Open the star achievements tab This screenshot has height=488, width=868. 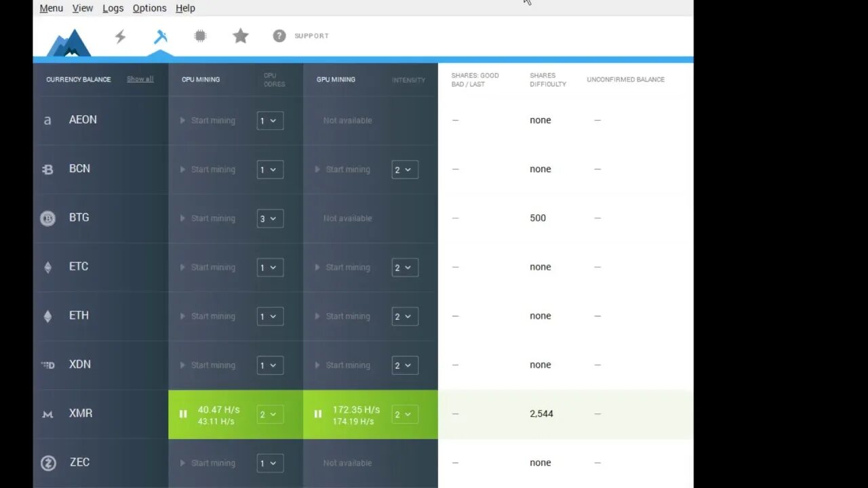241,36
